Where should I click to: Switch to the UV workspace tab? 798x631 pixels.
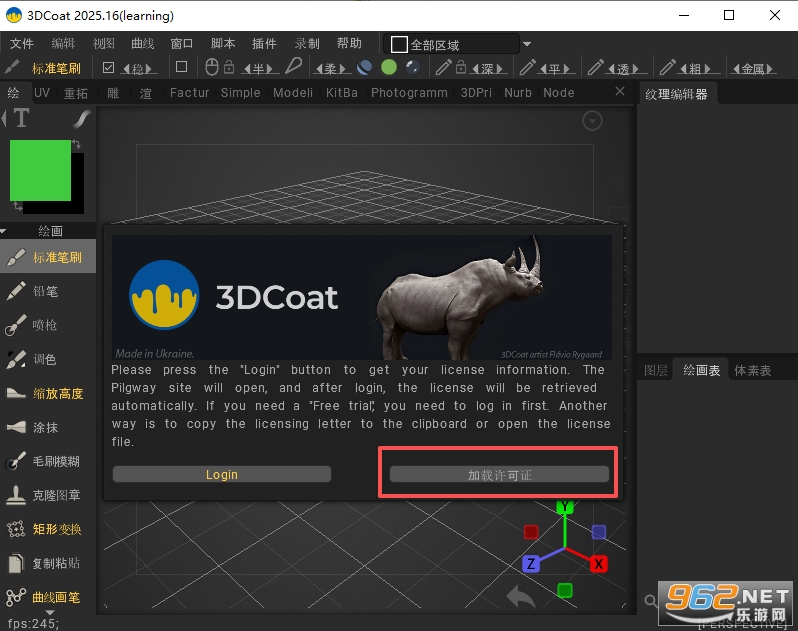coord(42,93)
